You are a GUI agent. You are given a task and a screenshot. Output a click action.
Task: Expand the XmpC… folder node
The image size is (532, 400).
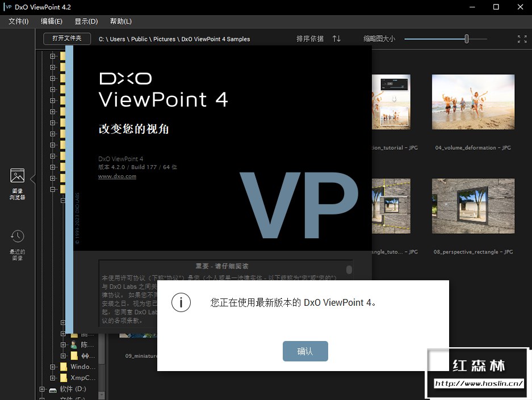53,378
